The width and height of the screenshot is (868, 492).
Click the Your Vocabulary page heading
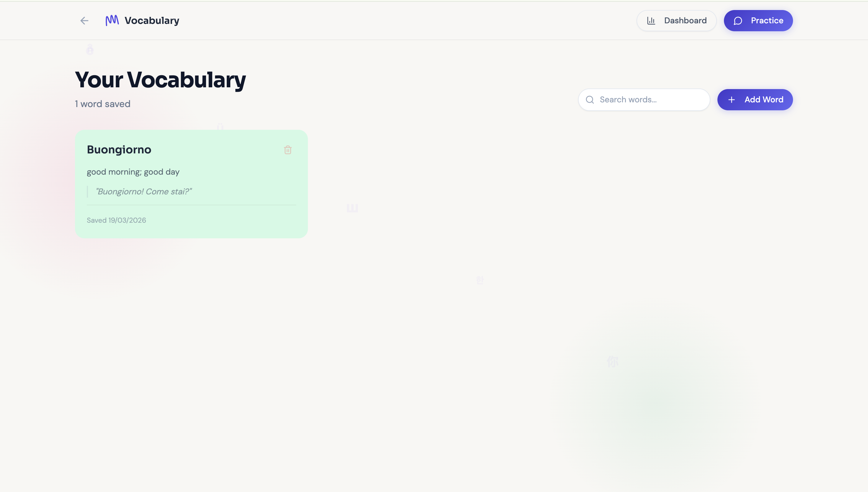160,80
